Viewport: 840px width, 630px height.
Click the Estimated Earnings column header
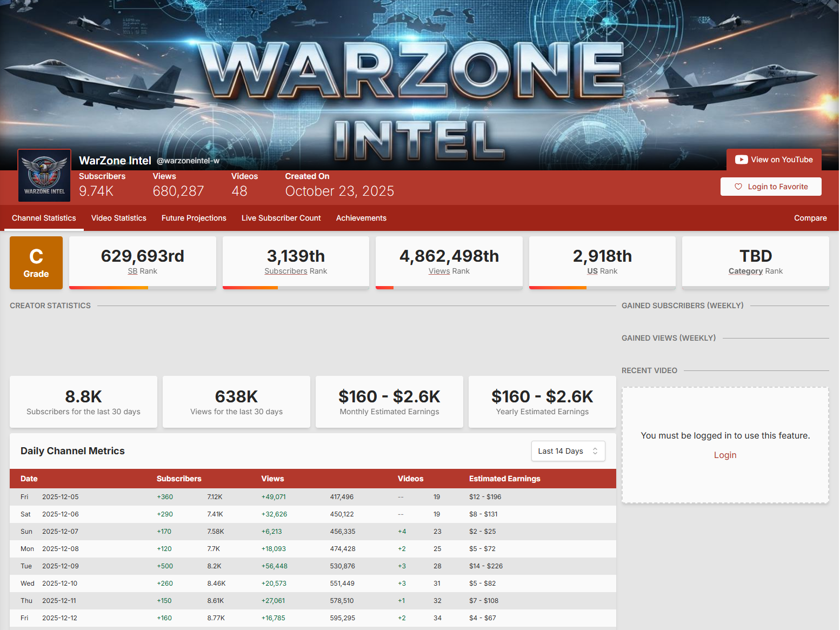point(504,479)
